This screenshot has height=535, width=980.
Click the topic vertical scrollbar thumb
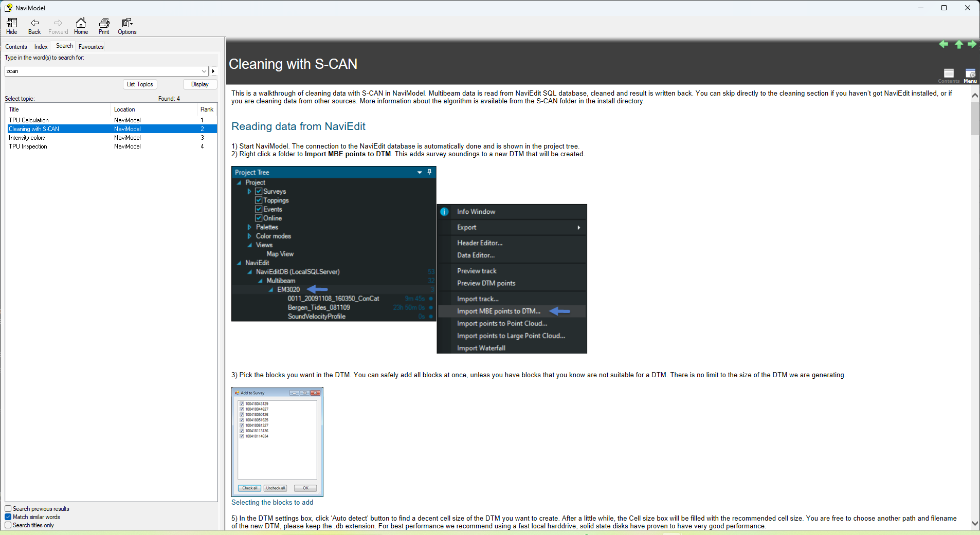click(x=975, y=118)
